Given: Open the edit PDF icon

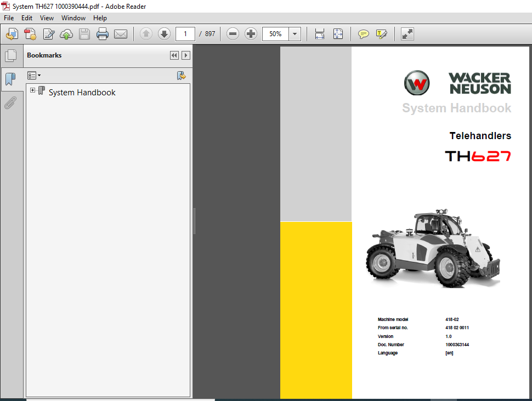Looking at the screenshot, I should point(48,34).
